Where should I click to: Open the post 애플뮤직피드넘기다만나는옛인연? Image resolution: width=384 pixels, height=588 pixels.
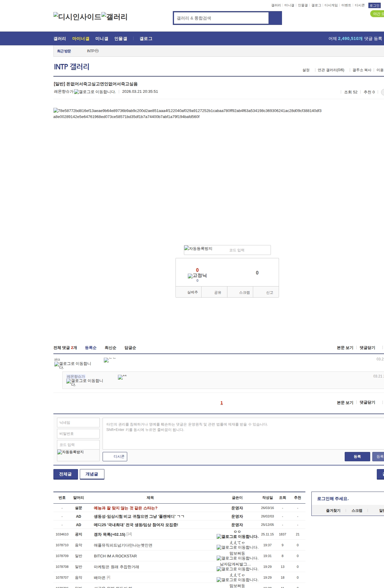[x=123, y=545]
